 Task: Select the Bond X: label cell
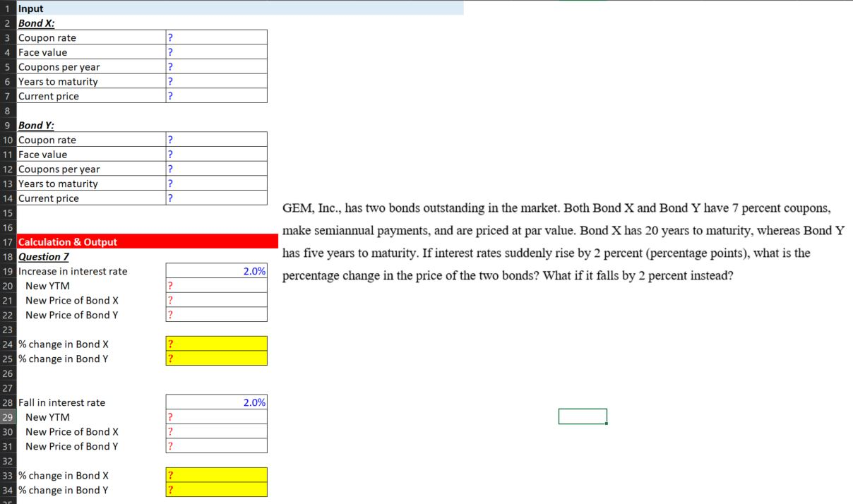(x=35, y=23)
